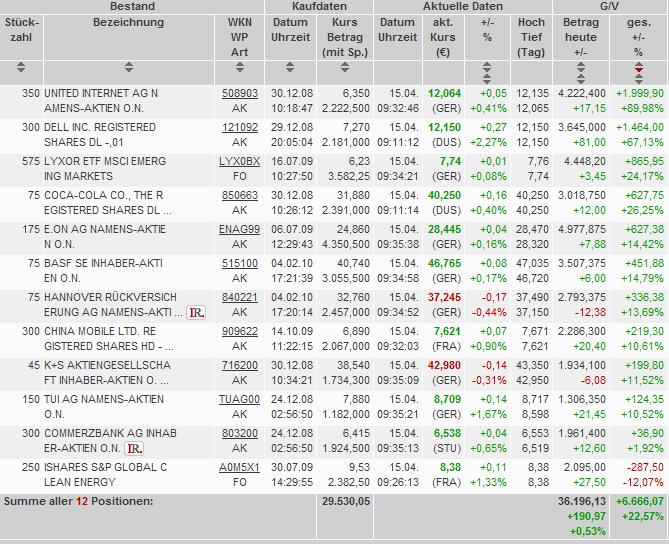Click day change -0,44% for Hannover Rück
The image size is (669, 544).
489,313
